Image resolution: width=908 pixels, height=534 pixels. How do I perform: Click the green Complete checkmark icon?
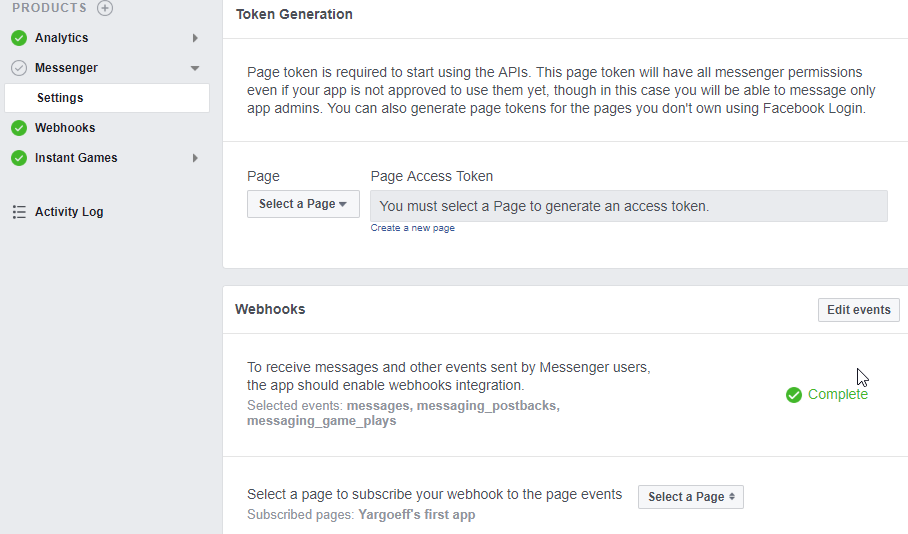[794, 395]
